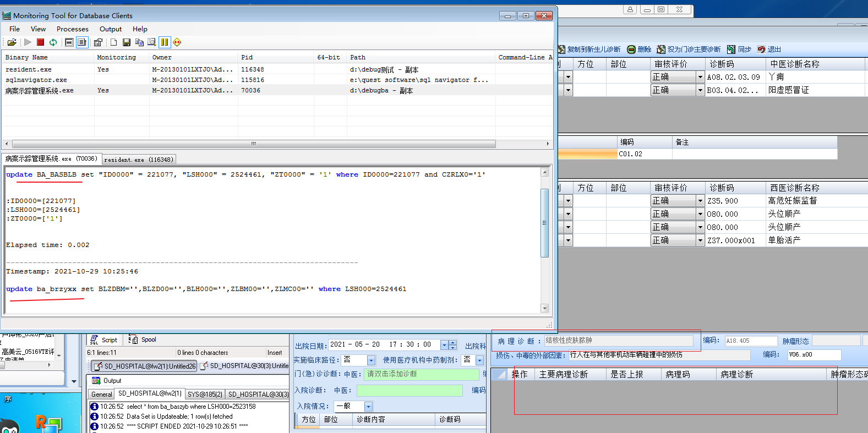
Task: Expand the 实施临床路径 dropdown
Action: click(x=371, y=360)
